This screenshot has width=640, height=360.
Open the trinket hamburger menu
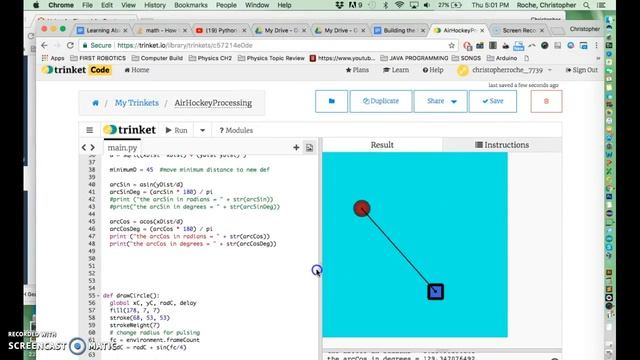tap(89, 130)
